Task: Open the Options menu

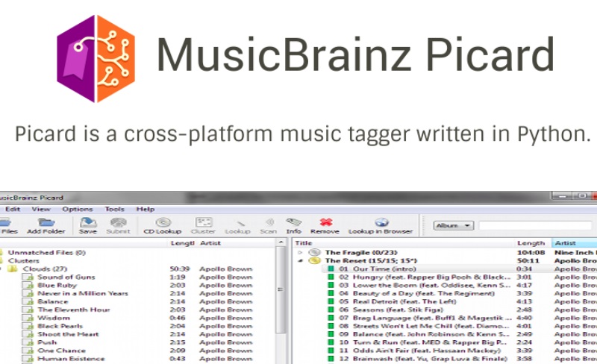Action: point(78,209)
